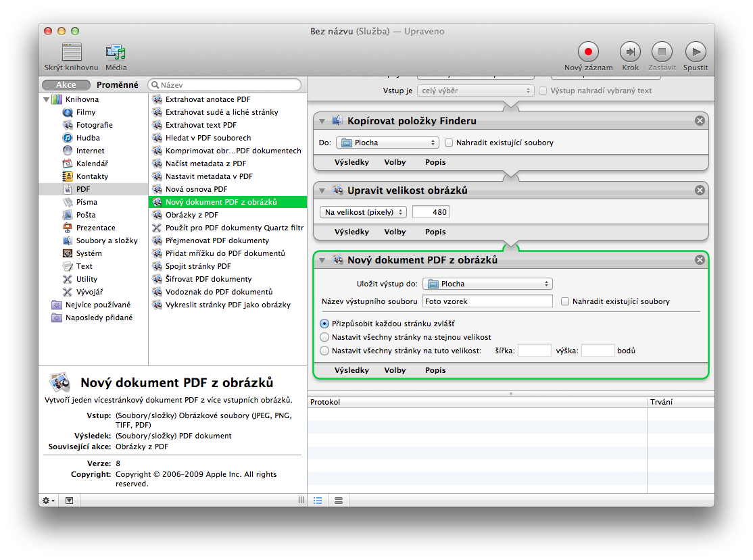Screen dimensions: 753x560
Task: Click Volby in the Upravit velikost action
Action: 395,232
